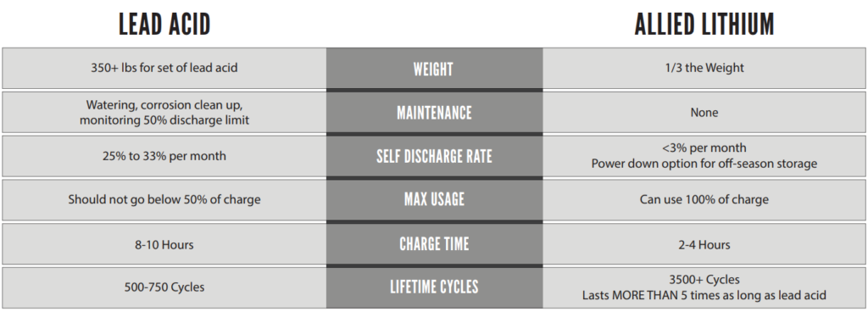Click the watering, corrosion clean up cell
This screenshot has width=868, height=312.
pyautogui.click(x=164, y=112)
